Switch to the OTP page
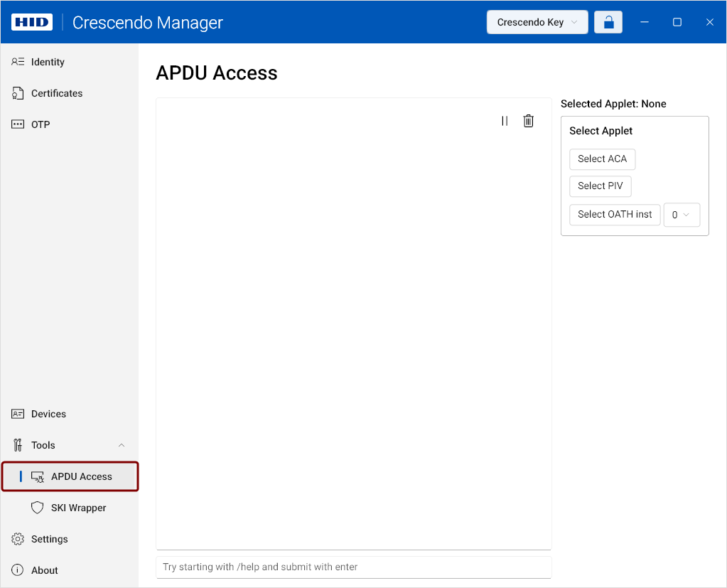Viewport: 727px width, 588px height. 70,124
